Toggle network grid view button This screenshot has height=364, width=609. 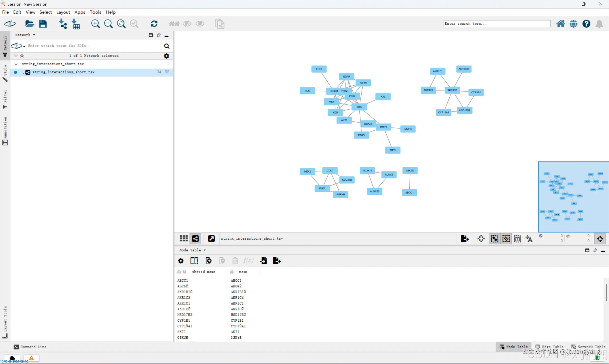tap(184, 238)
